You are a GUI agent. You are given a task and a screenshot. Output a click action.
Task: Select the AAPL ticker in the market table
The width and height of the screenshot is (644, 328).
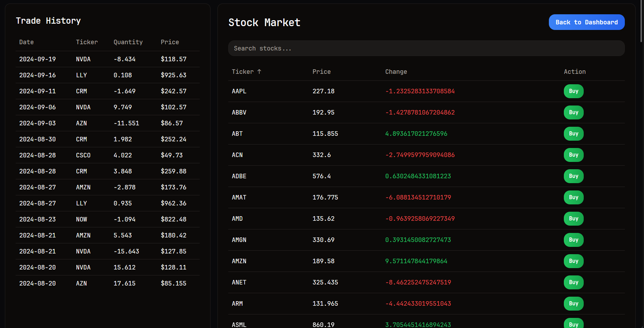(x=239, y=91)
